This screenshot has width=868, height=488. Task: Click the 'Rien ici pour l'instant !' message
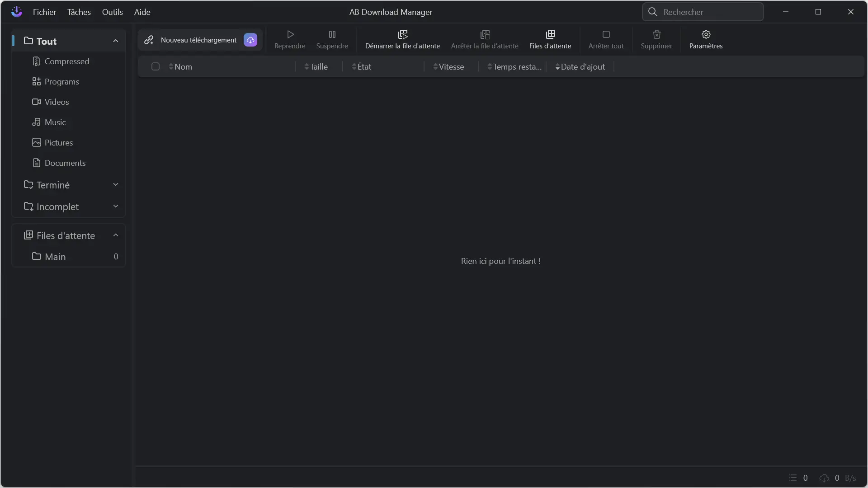pos(501,261)
